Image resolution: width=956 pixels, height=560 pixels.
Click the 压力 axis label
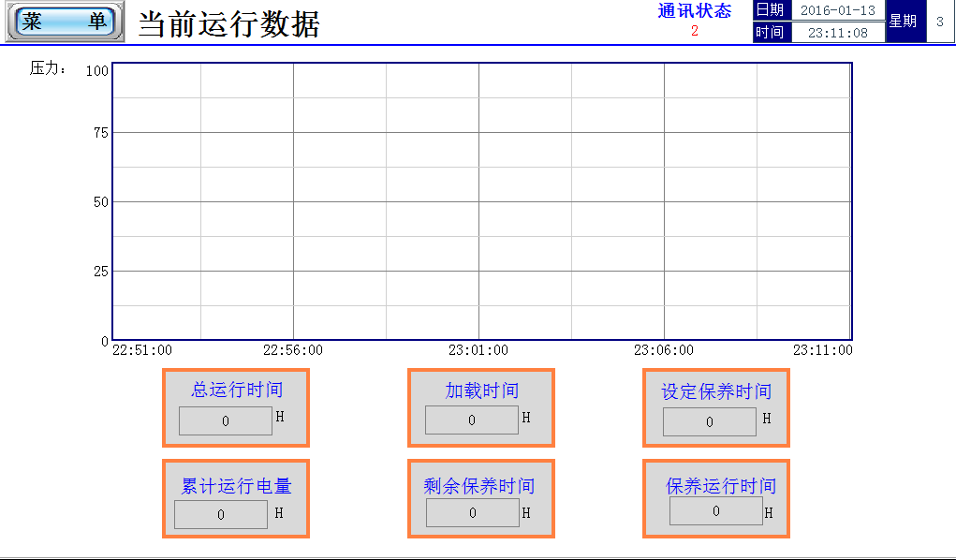point(48,68)
